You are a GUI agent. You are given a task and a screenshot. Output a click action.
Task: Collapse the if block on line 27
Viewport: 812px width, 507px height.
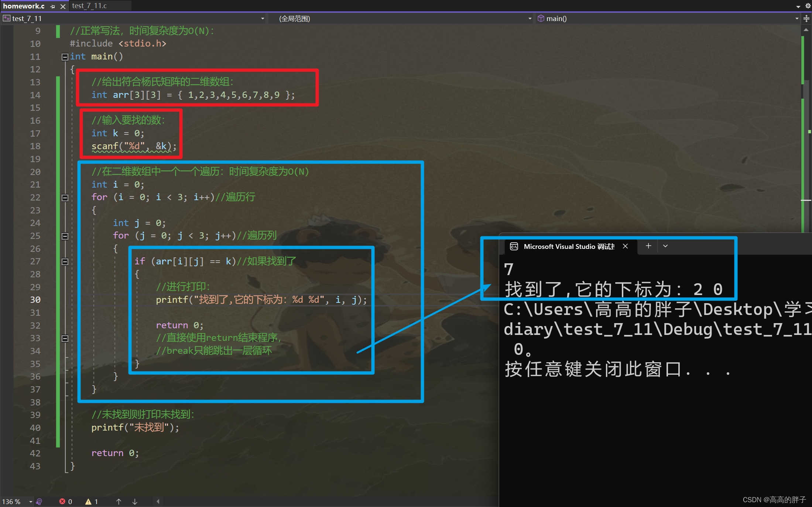65,262
